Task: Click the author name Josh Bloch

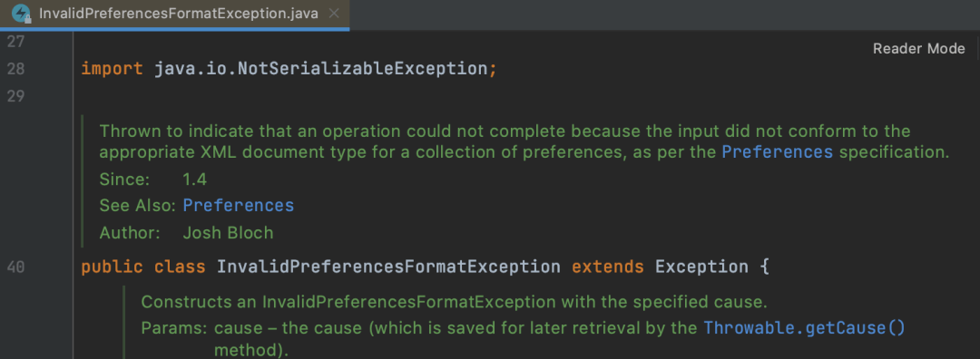Action: pyautogui.click(x=228, y=233)
